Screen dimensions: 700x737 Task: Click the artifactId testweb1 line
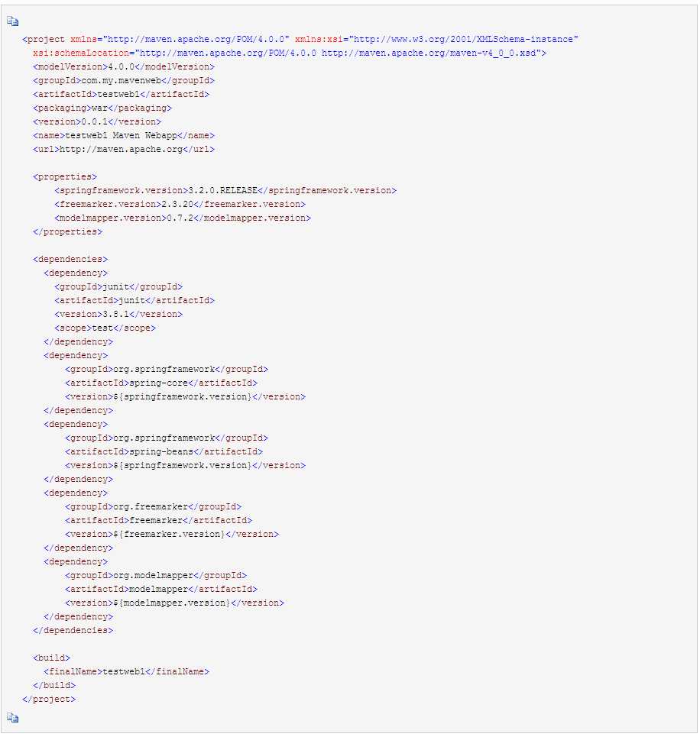point(121,95)
